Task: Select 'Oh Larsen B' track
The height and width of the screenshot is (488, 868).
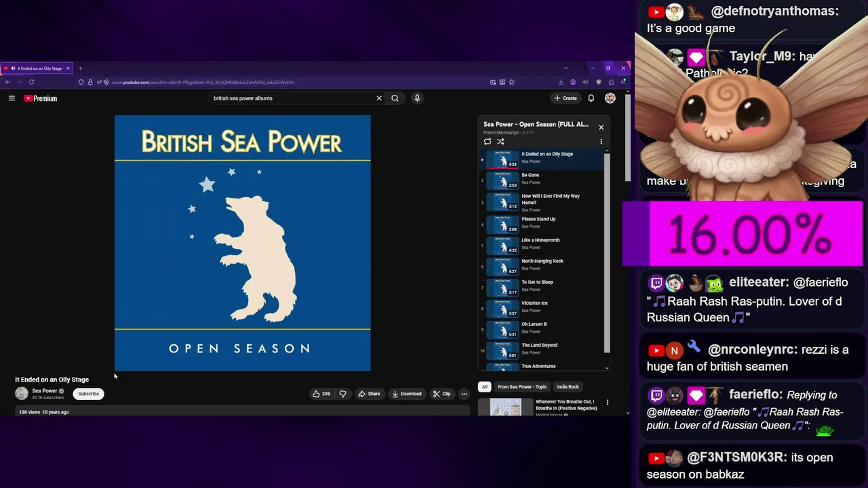Action: pos(541,328)
